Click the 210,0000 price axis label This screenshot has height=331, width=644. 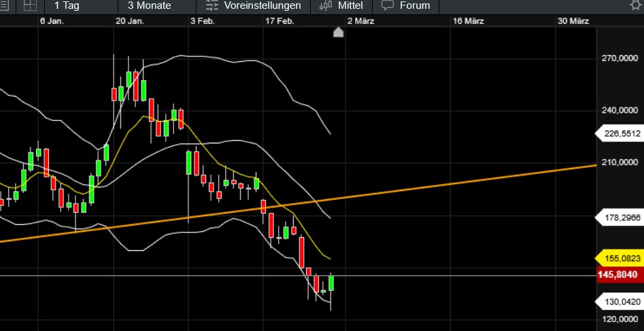point(620,163)
